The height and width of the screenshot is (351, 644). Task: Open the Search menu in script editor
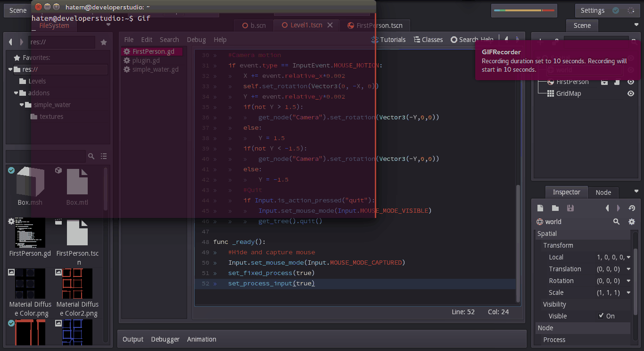169,40
